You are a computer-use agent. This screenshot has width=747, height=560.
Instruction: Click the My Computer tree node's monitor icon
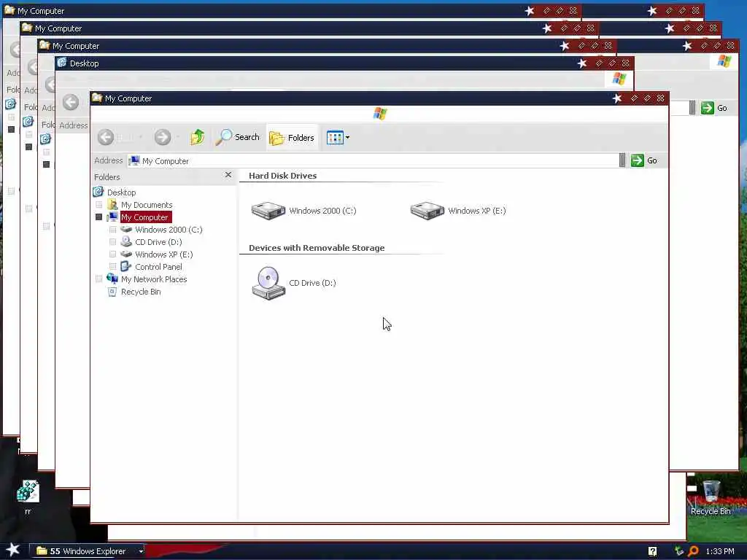112,217
